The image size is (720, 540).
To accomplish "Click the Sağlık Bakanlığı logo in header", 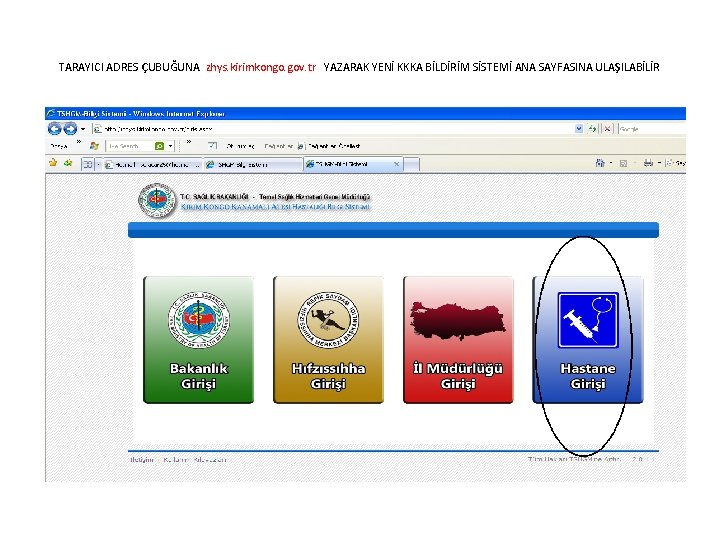I will [x=157, y=201].
